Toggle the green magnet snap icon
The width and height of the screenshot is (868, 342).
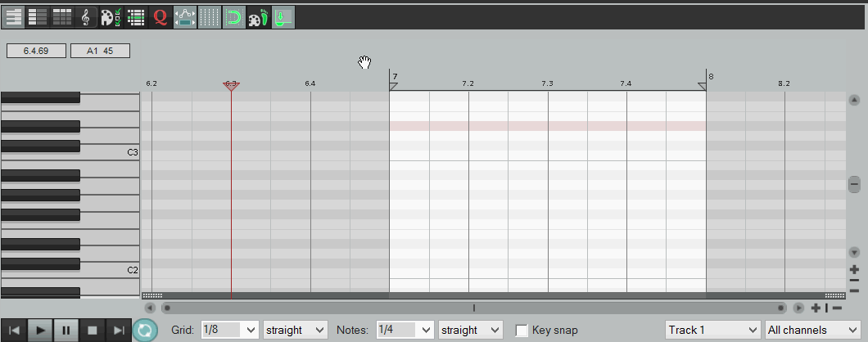click(234, 16)
